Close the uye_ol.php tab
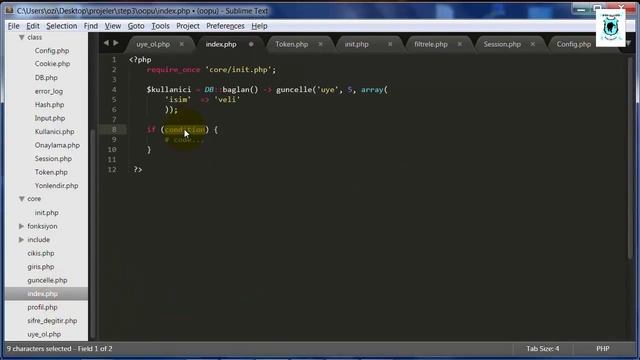This screenshot has width=640, height=360. [x=182, y=44]
